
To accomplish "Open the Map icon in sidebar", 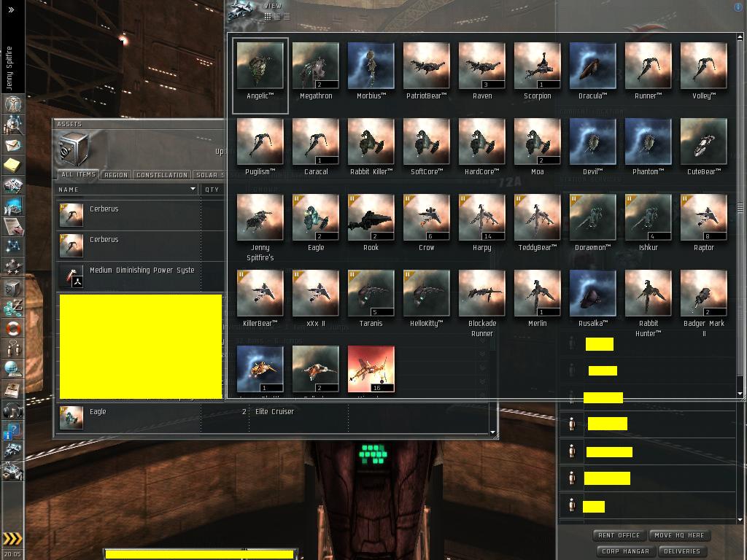I will 13,246.
